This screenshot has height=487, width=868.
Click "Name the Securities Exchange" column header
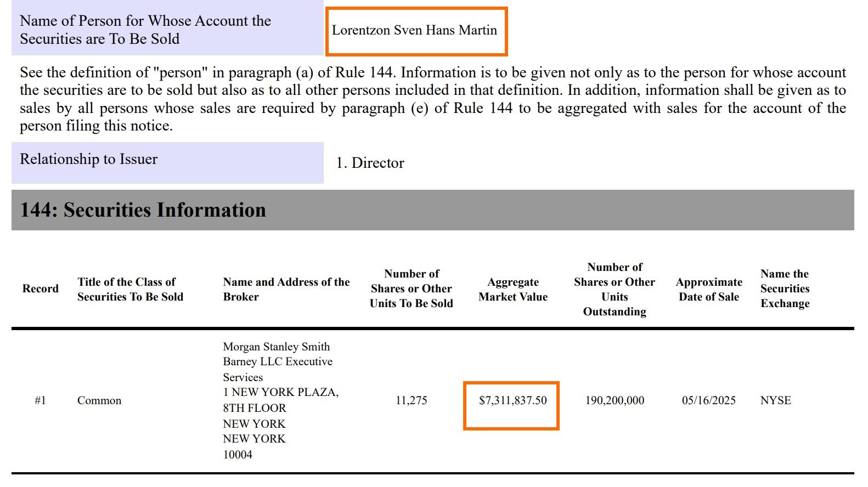pyautogui.click(x=785, y=289)
